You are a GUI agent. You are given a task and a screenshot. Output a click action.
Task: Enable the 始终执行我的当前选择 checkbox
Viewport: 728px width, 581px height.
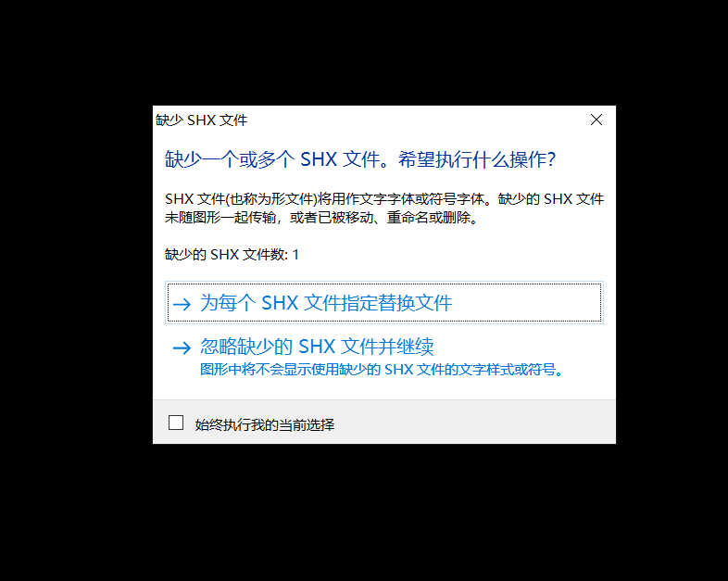[176, 423]
